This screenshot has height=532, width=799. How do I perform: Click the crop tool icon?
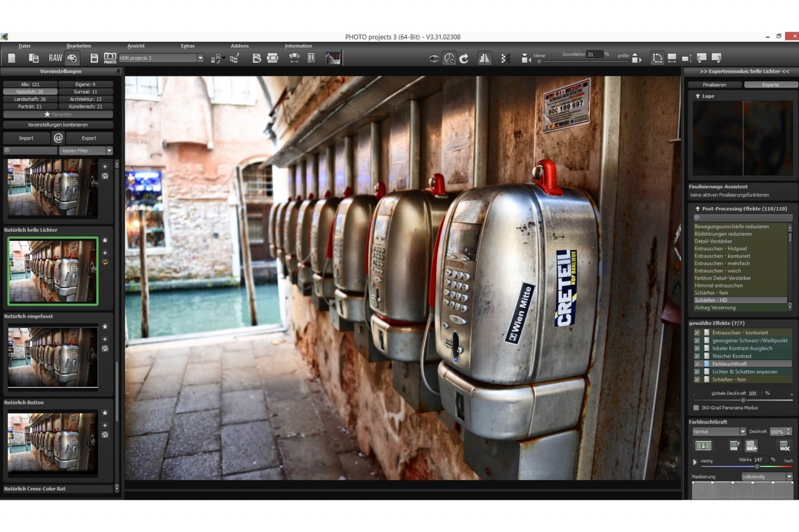pyautogui.click(x=657, y=58)
